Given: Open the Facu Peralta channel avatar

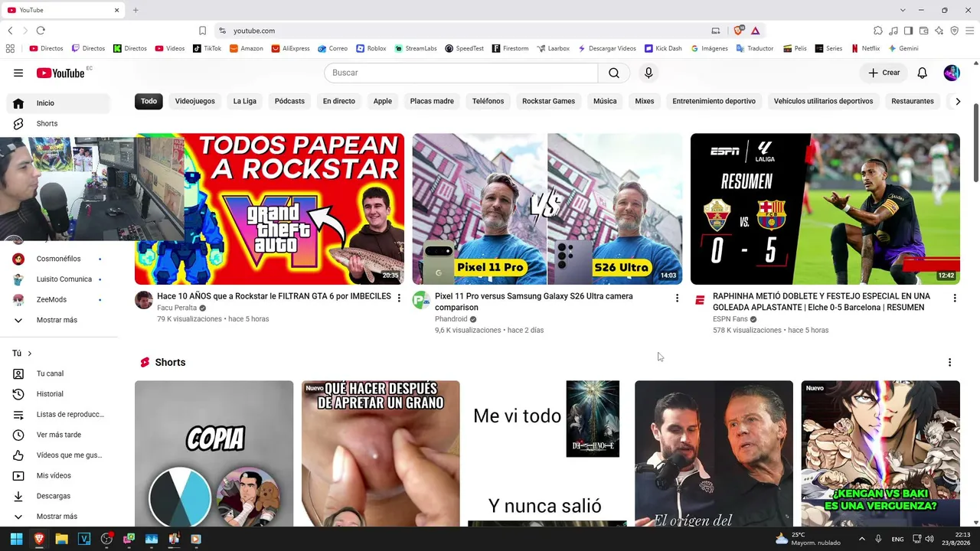Looking at the screenshot, I should tap(144, 300).
